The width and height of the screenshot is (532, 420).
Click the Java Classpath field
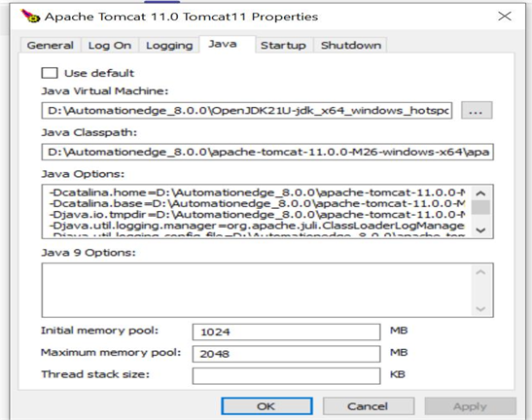[x=267, y=152]
